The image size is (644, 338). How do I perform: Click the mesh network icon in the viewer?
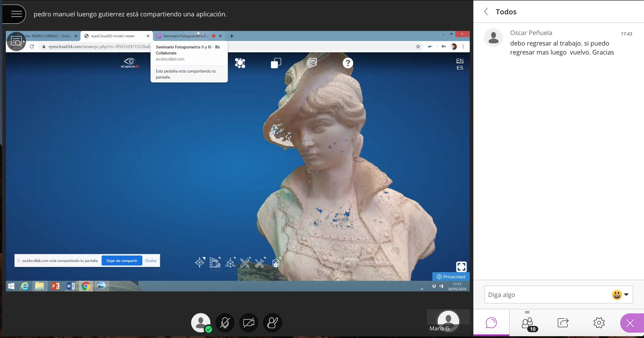pyautogui.click(x=240, y=63)
